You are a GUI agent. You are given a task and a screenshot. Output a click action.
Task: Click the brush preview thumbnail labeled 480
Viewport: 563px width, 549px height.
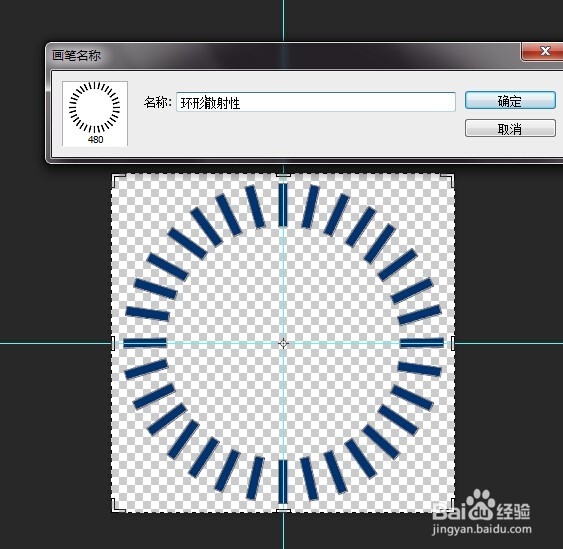[x=95, y=113]
